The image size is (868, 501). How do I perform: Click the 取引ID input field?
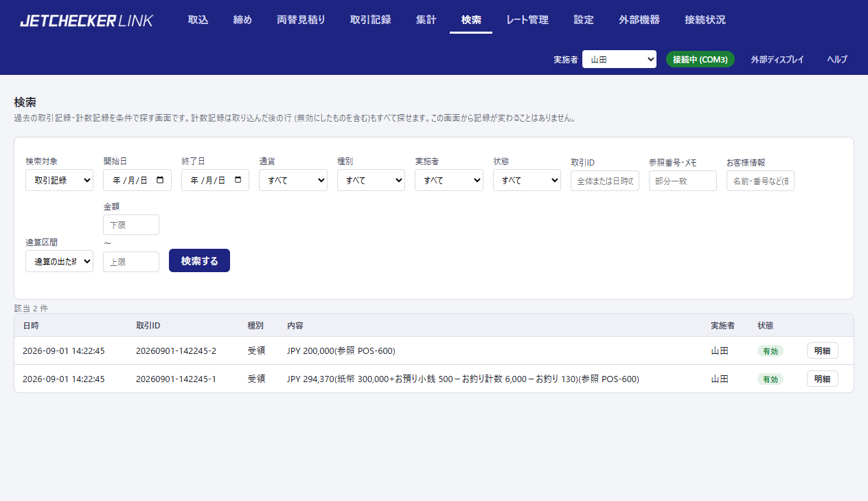pyautogui.click(x=605, y=181)
